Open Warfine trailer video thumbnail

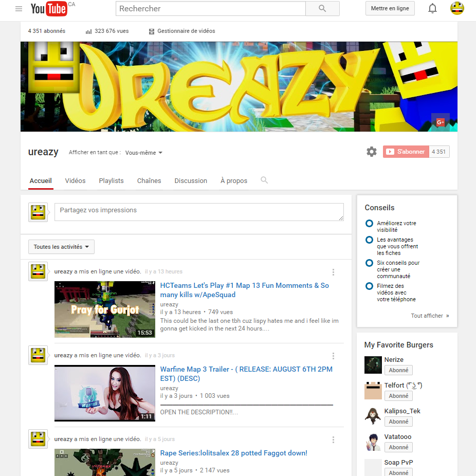pos(105,393)
